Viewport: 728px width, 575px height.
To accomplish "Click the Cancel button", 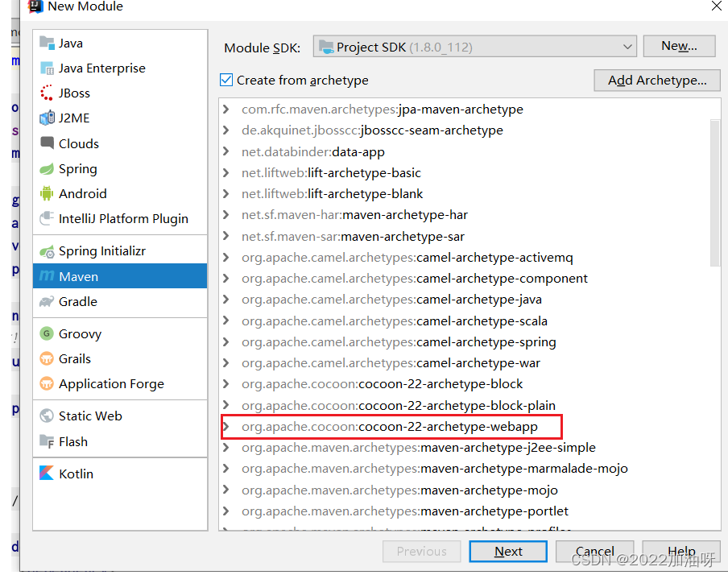I will click(594, 552).
